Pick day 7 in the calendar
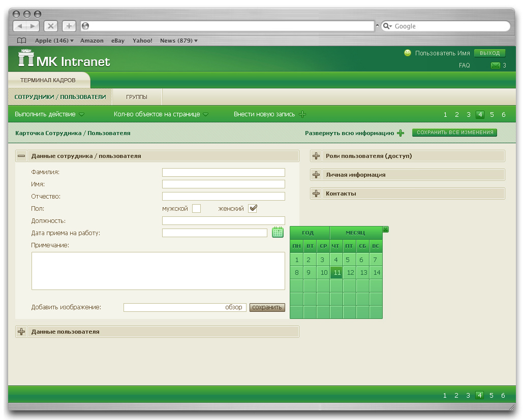 pos(376,260)
